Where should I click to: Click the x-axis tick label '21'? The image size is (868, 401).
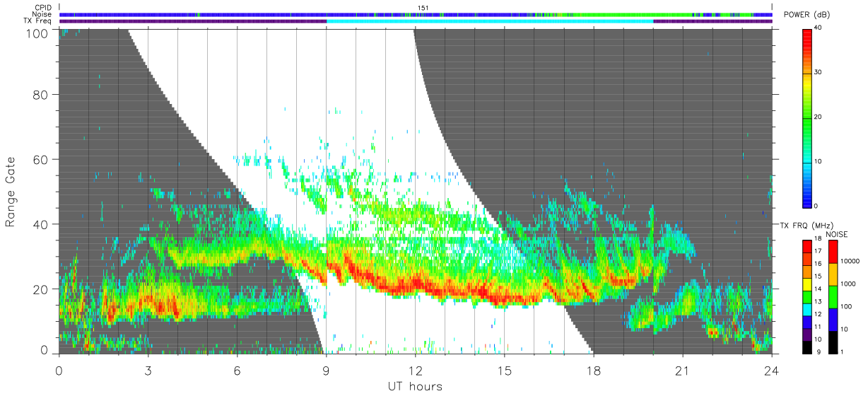coord(683,371)
